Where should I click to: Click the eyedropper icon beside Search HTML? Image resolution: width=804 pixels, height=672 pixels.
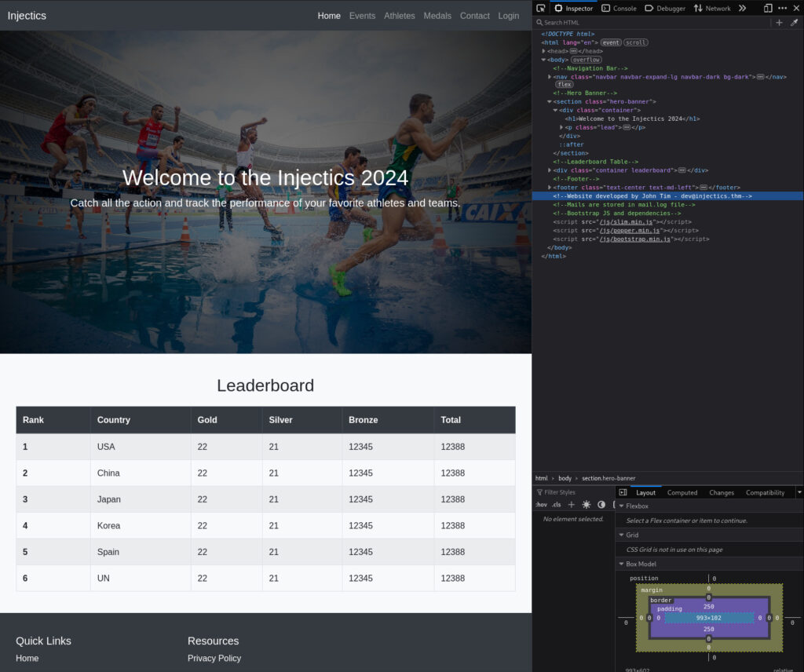pos(794,22)
